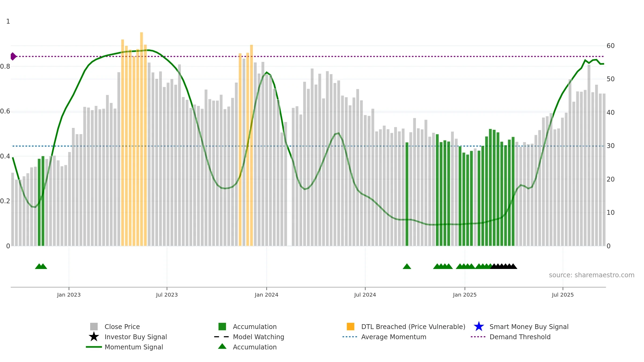Click the dashed Model Watching legend icon
644x362 pixels.
point(222,337)
